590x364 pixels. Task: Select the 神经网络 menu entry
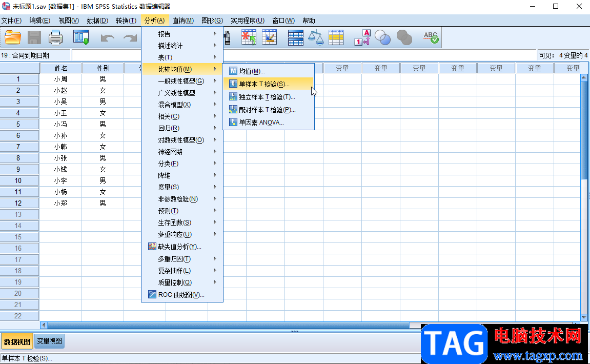[x=182, y=152]
